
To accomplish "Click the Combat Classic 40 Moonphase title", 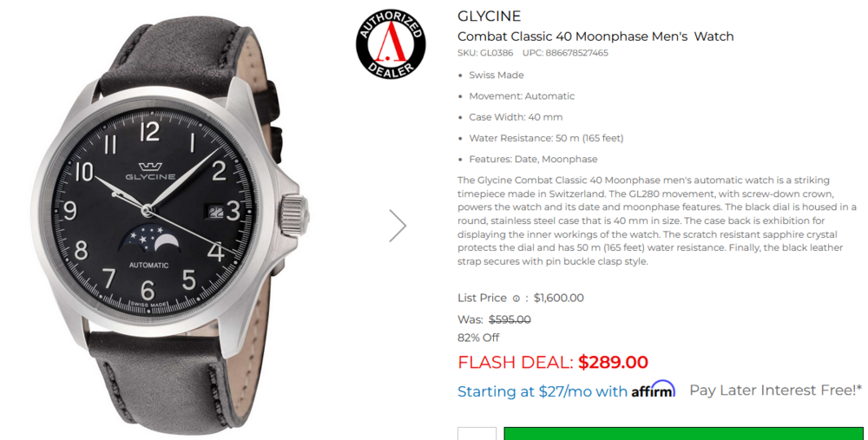I will 595,36.
